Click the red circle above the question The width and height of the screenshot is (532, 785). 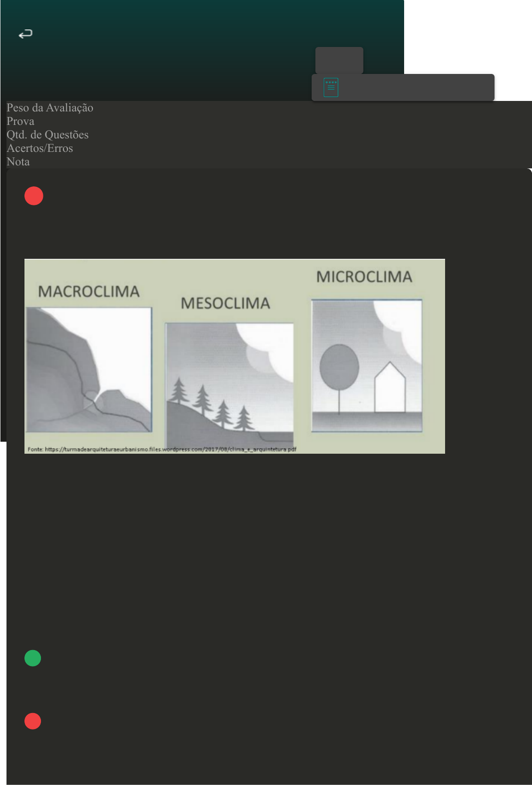pos(34,196)
